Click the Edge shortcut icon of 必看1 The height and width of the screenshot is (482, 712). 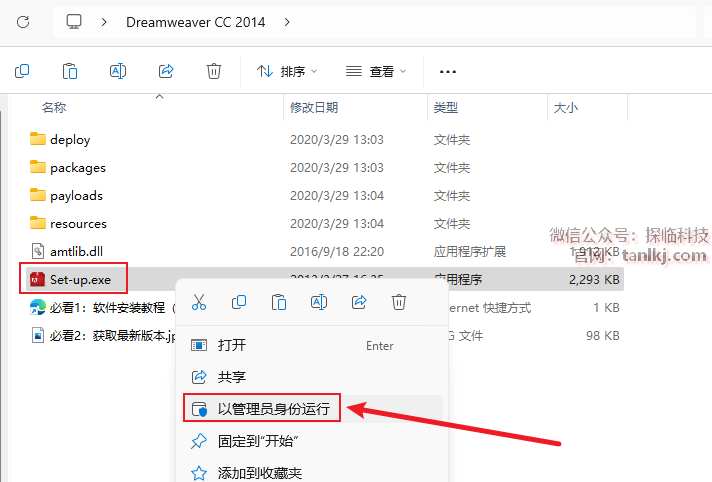(38, 308)
